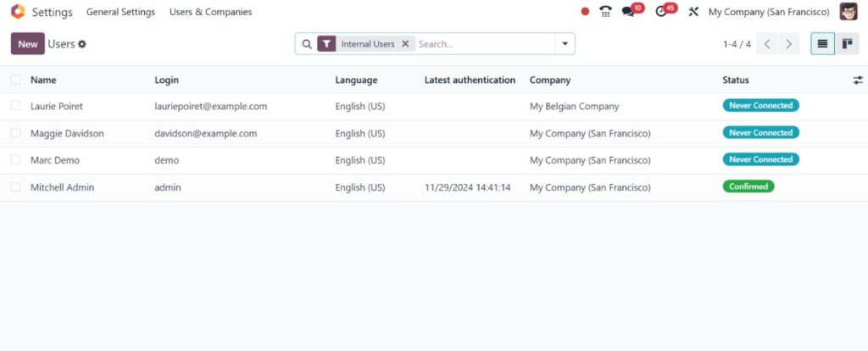The width and height of the screenshot is (868, 351).
Task: Click Company cell in Marc Demo row
Action: click(x=590, y=160)
